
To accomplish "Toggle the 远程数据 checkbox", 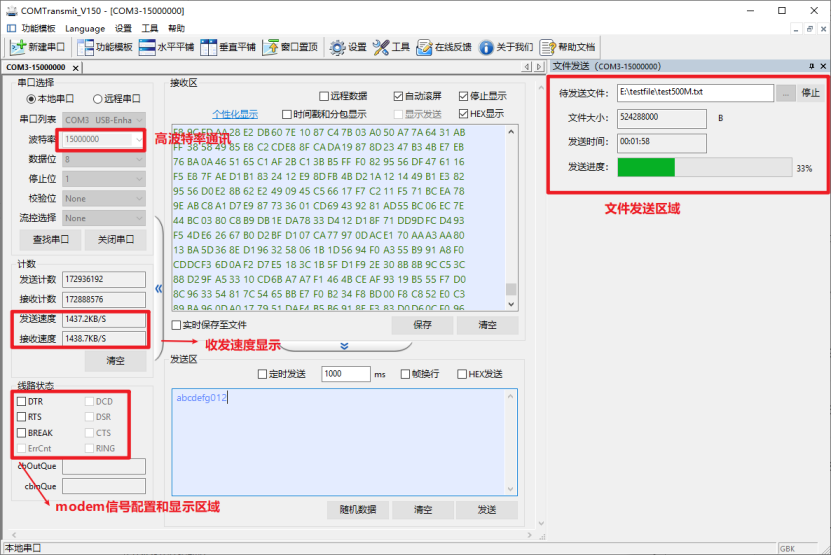I will pyautogui.click(x=324, y=96).
